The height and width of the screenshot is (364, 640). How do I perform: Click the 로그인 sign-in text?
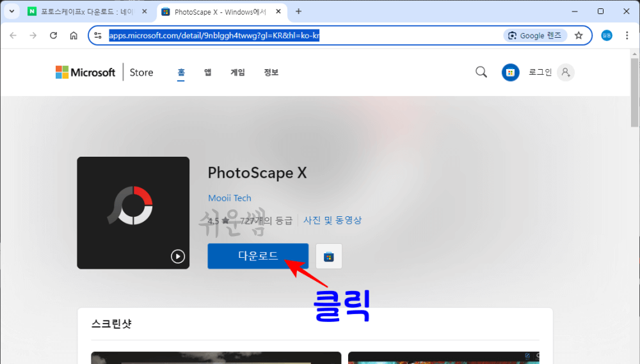coord(540,72)
